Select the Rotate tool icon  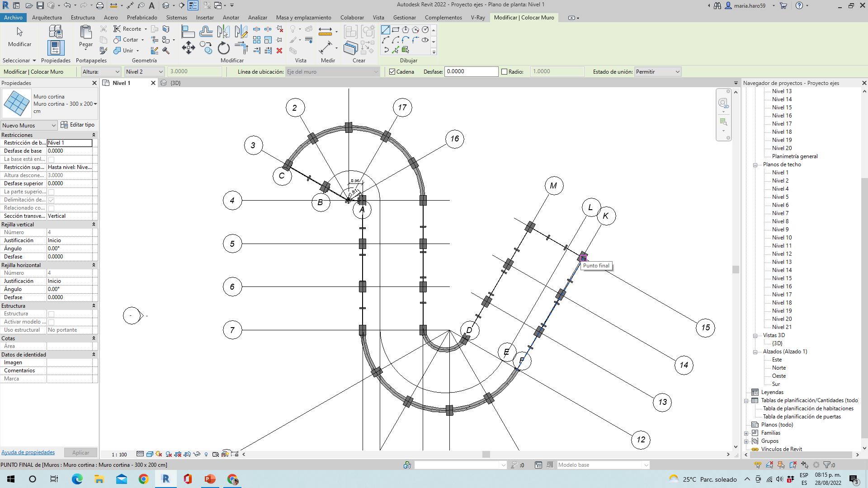(224, 48)
